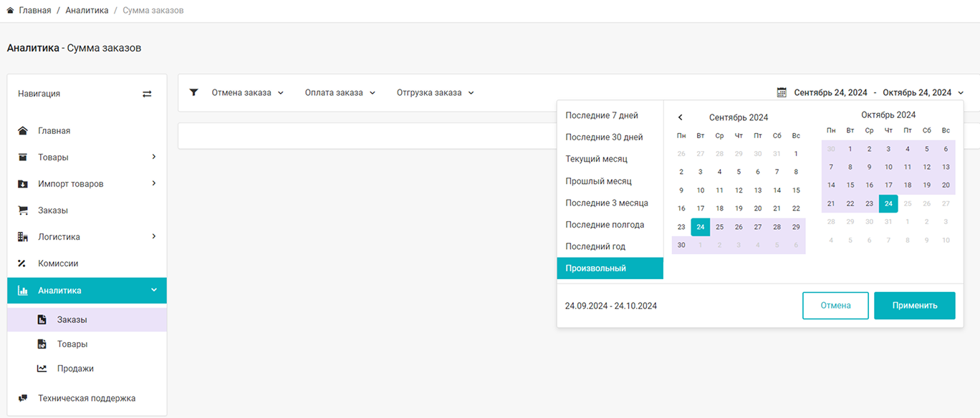Click the Заказы shopping cart icon
This screenshot has width=980, height=418.
tap(23, 210)
